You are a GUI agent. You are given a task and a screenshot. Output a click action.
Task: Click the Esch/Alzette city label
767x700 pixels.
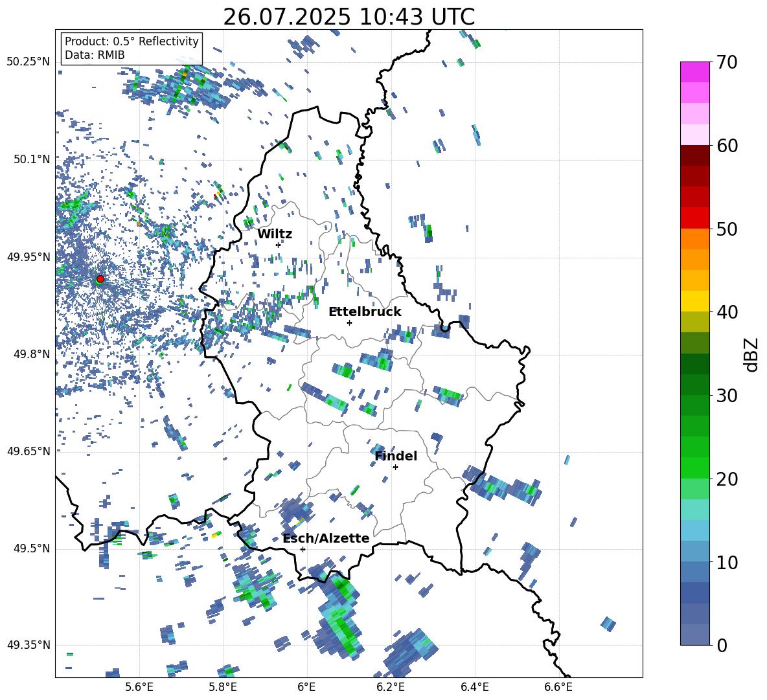click(326, 538)
